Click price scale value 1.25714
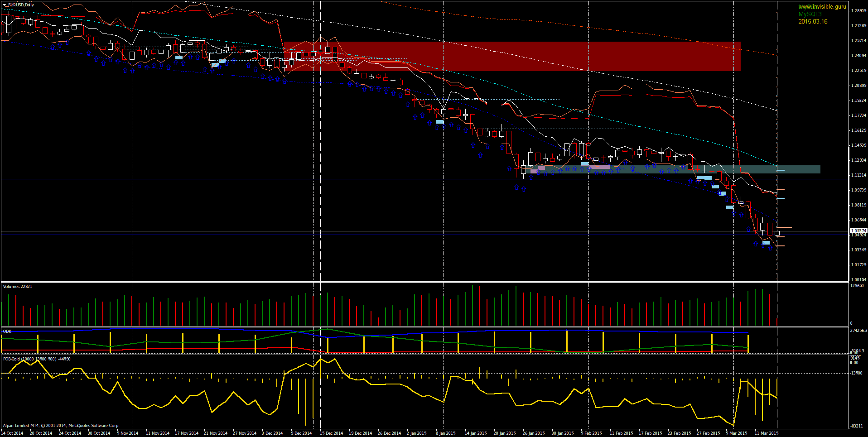This screenshot has height=437, width=868. tap(859, 41)
